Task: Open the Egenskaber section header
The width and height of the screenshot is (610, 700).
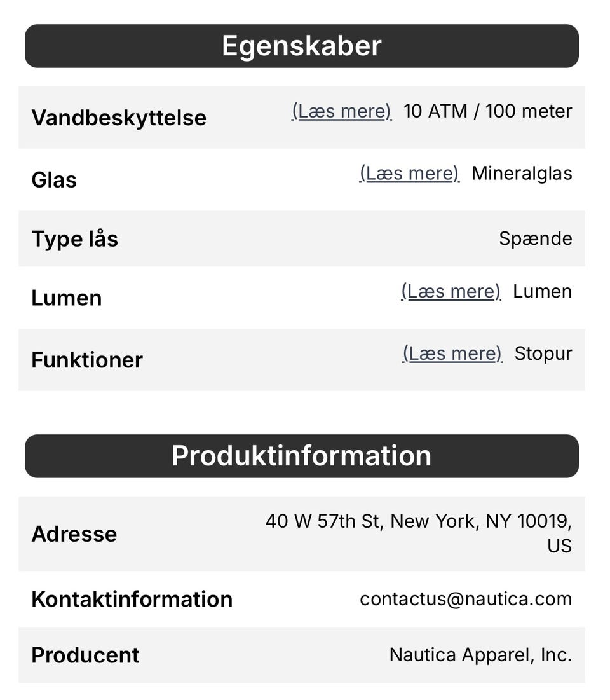Action: pos(302,46)
